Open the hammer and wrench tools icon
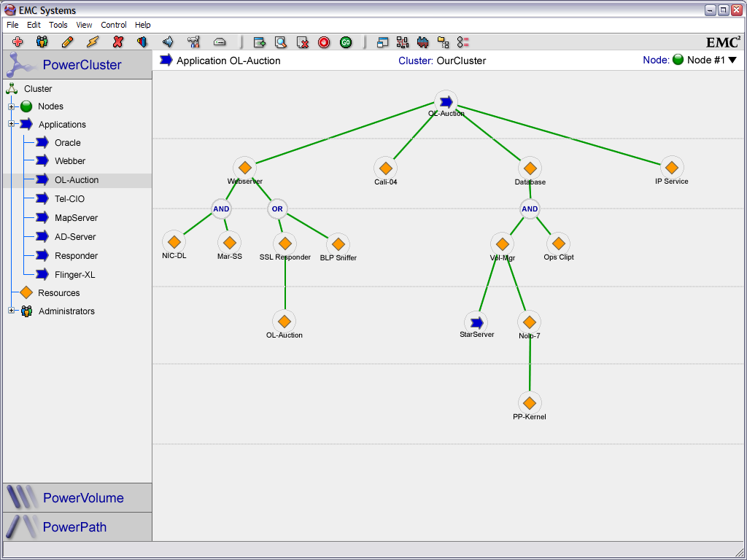747x560 pixels. [193, 42]
